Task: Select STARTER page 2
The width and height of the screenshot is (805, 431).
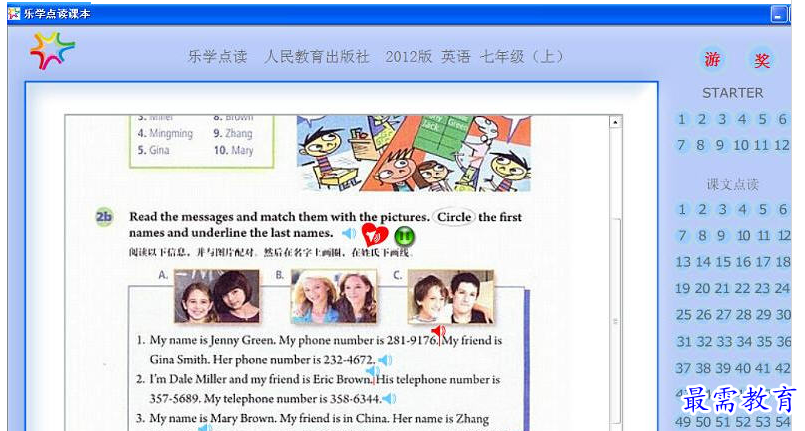Action: [x=702, y=120]
